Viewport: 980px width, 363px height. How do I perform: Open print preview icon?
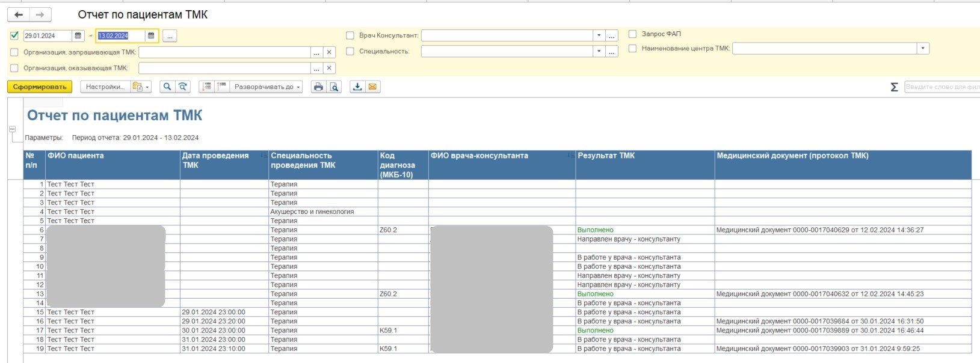[334, 87]
